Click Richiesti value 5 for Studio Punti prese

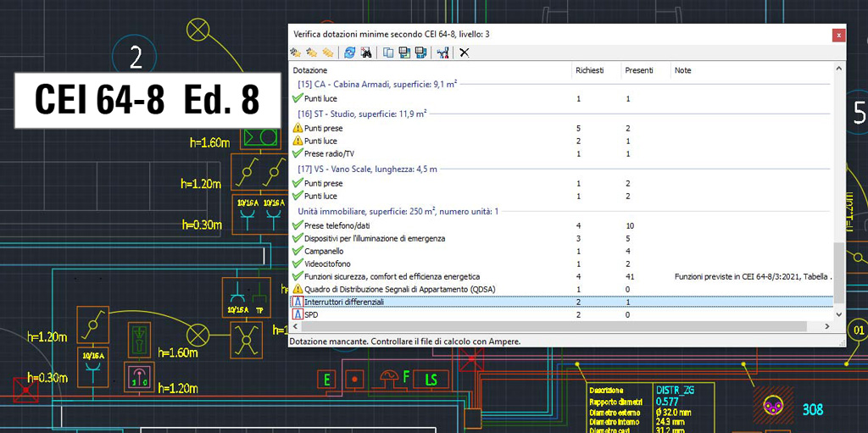pyautogui.click(x=579, y=128)
